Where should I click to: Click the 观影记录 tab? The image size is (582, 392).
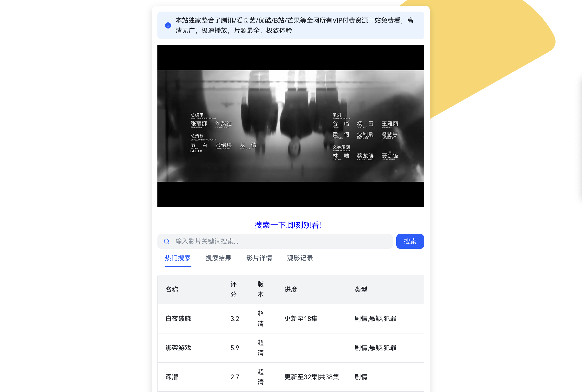pos(300,258)
